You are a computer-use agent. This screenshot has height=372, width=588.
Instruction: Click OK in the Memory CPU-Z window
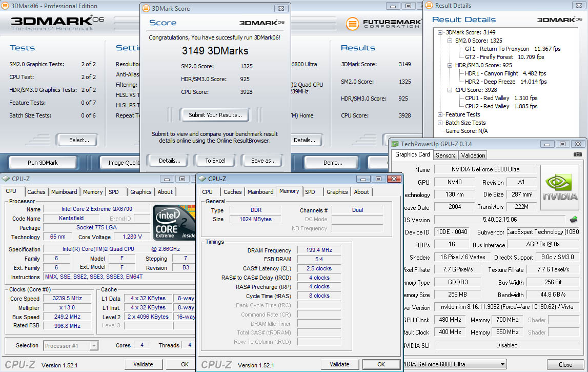381,364
